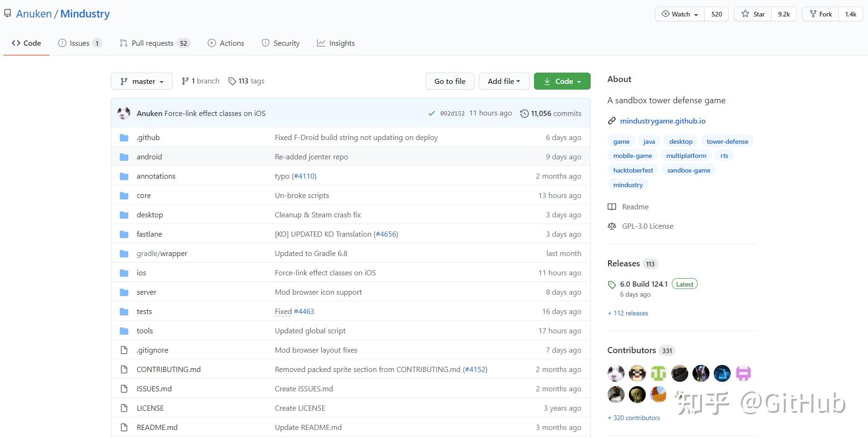868x438 pixels.
Task: Open the GPL-3.0 License scales icon
Action: 612,226
